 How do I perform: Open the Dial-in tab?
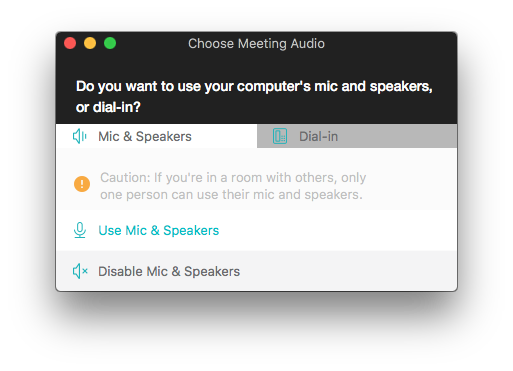[x=357, y=136]
